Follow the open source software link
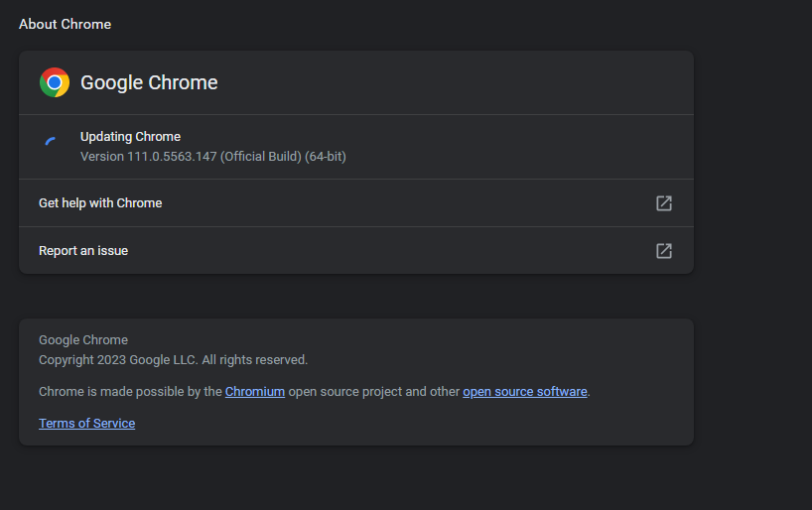The width and height of the screenshot is (812, 510). [525, 392]
